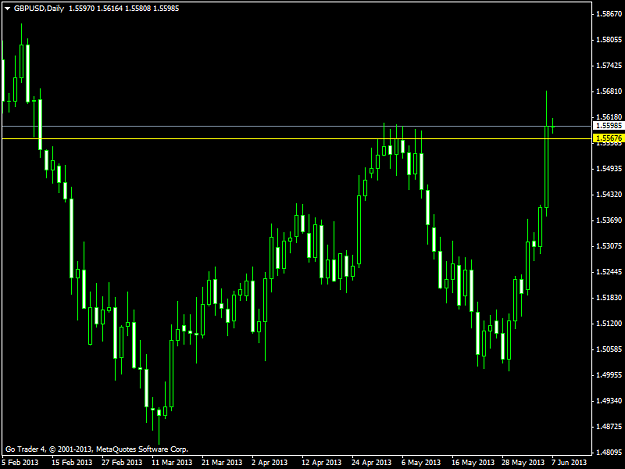Image resolution: width=625 pixels, height=469 pixels.
Task: Click the 6 May 2013 date label
Action: [421, 462]
